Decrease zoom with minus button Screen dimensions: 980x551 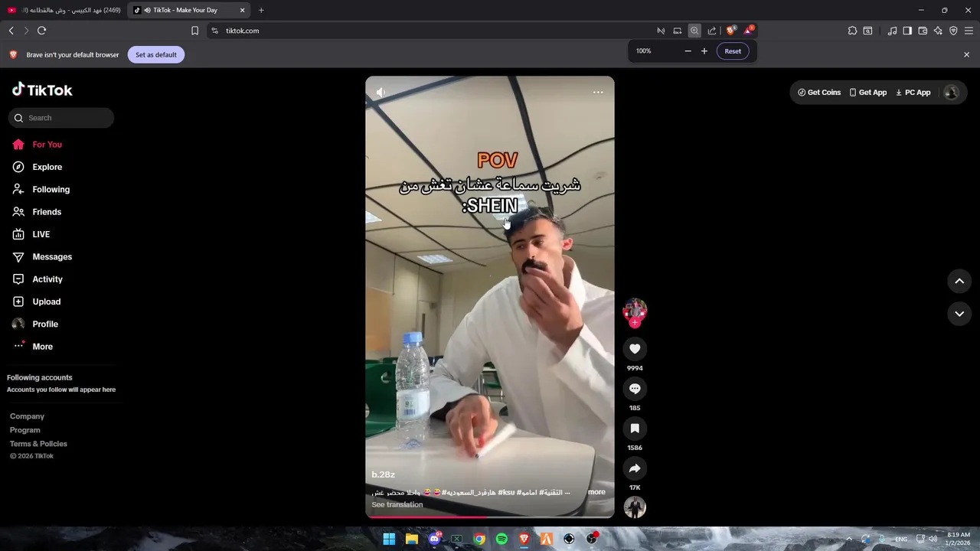click(688, 51)
